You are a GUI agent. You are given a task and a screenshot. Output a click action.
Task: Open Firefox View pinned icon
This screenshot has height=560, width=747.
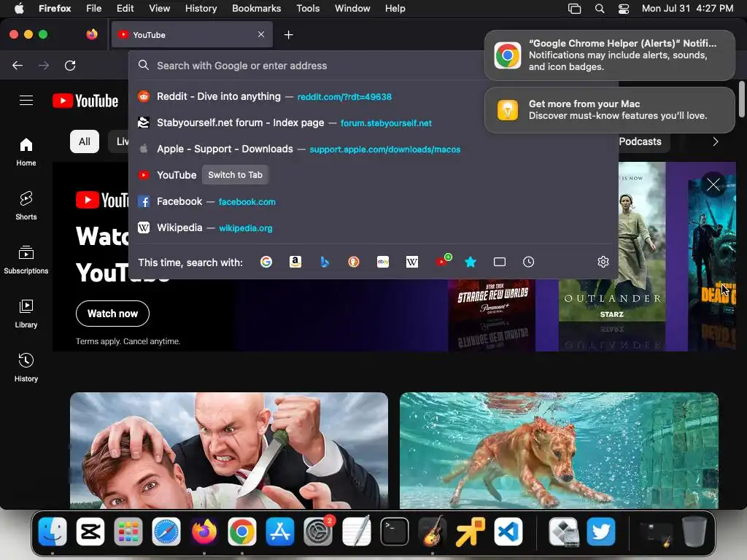pos(92,34)
